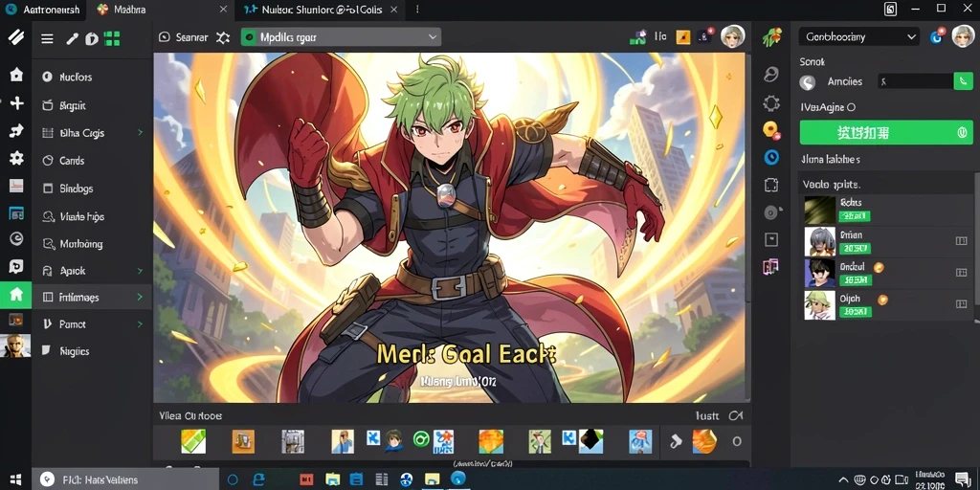Click the plus icon in left rail
The image size is (980, 490).
point(16,102)
